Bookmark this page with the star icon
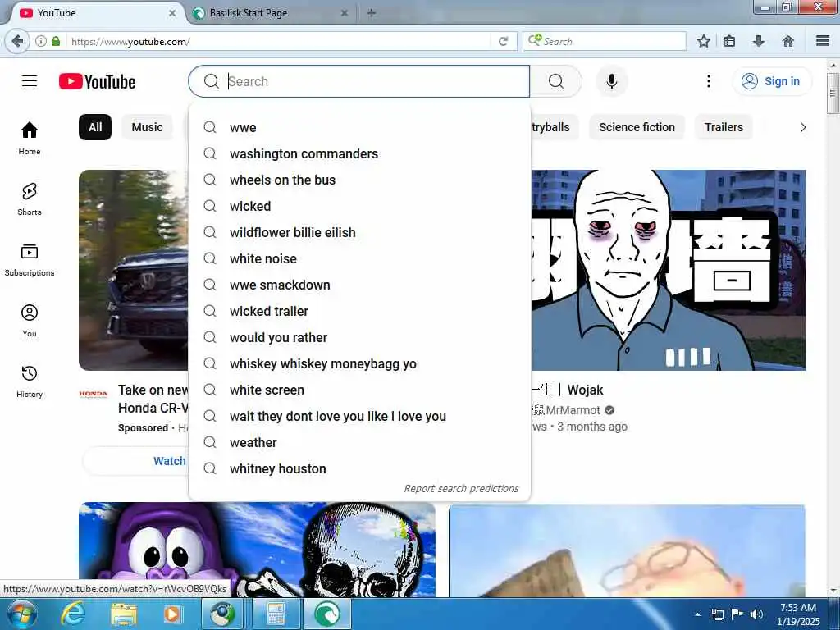840x630 pixels. point(703,41)
